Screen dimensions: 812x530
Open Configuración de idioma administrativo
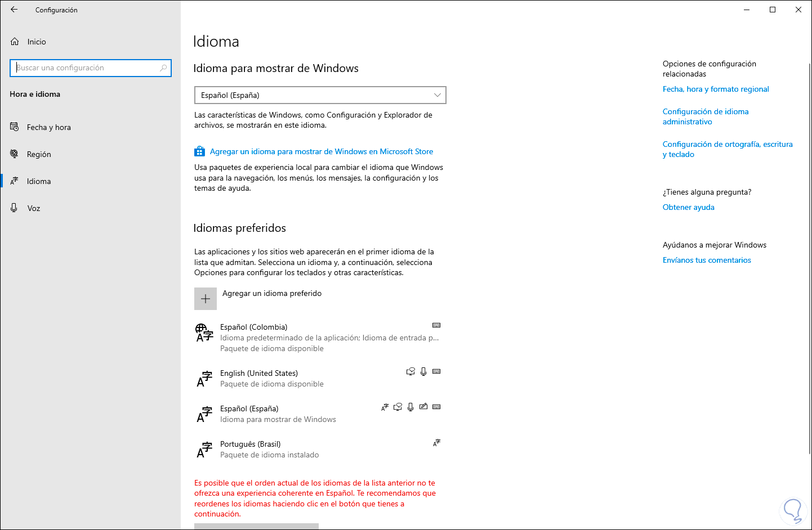pyautogui.click(x=706, y=116)
